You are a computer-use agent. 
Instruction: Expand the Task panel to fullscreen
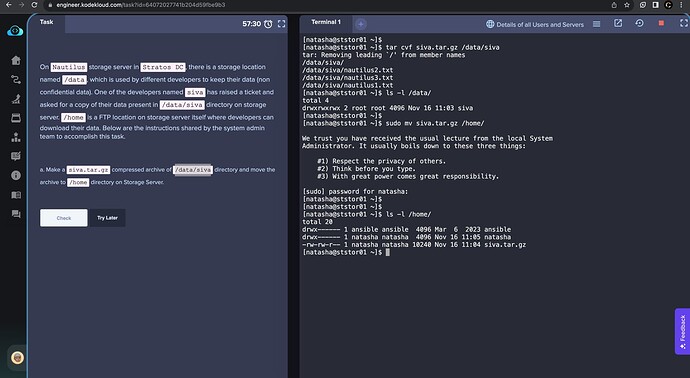coord(281,24)
